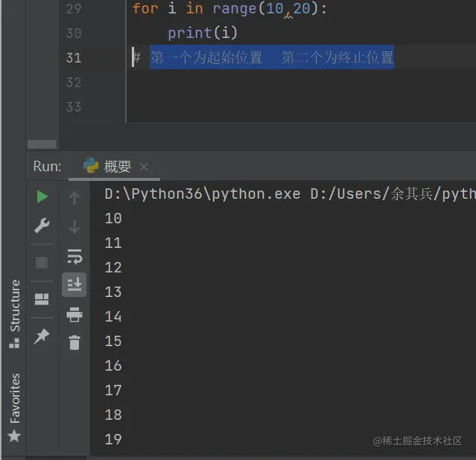Move down the stack trace arrow

pyautogui.click(x=74, y=226)
